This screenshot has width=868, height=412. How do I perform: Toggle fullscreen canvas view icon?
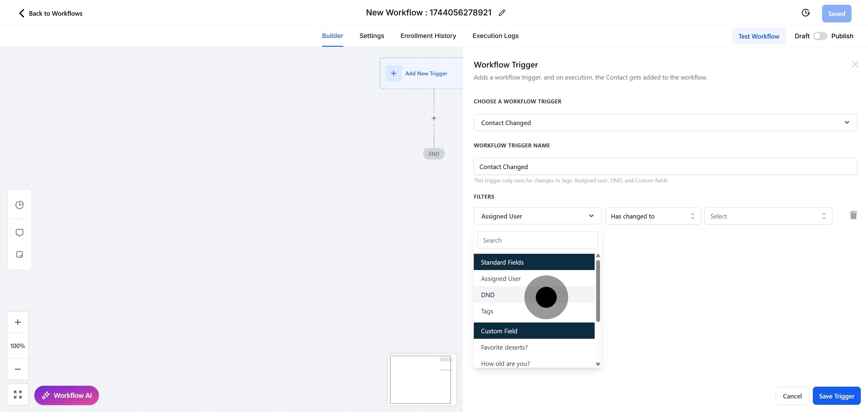click(x=18, y=395)
